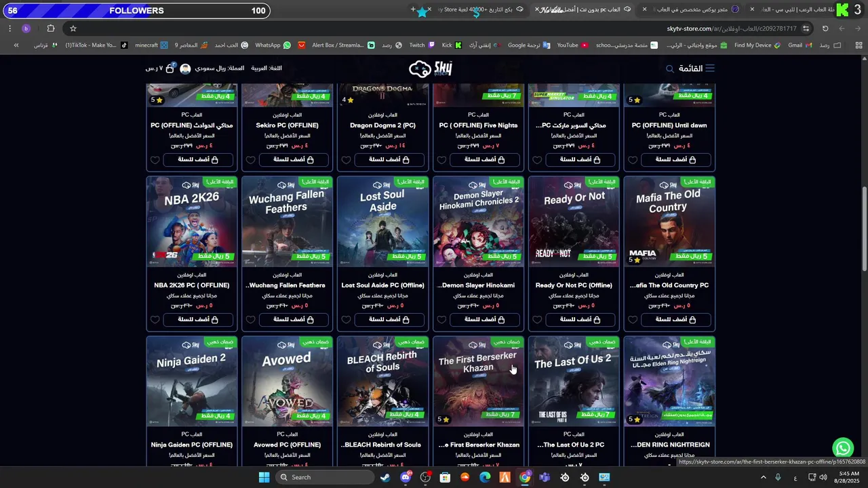Switch to the tab بكج التاريخ +40000

482,9
